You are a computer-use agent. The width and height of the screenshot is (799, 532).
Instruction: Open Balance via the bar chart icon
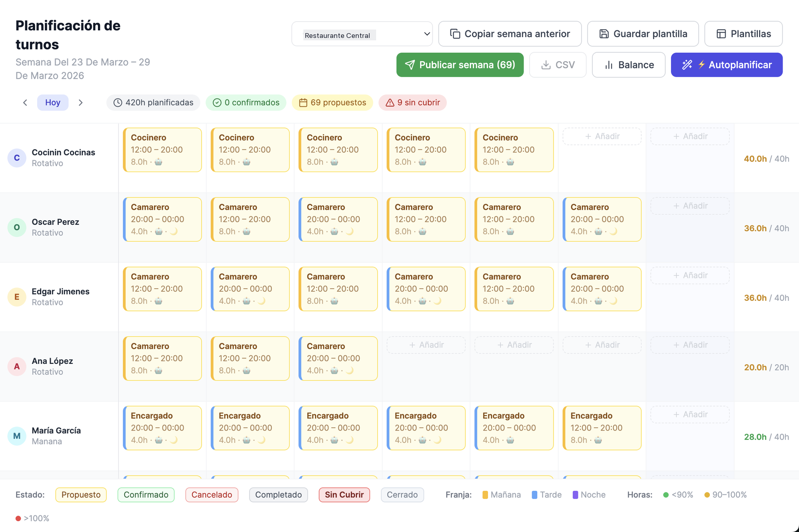tap(608, 65)
